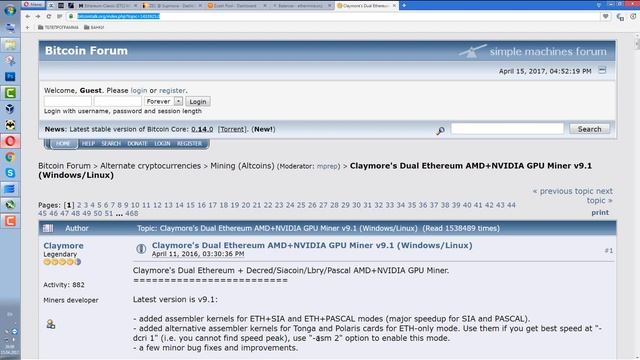The width and height of the screenshot is (640, 360).
Task: Click the green padlock security badge
Action: [71, 16]
